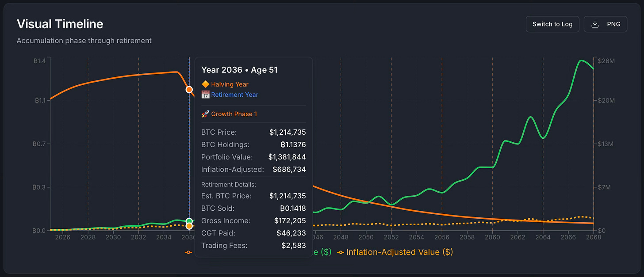Click the green data point marker at 2036
Image resolution: width=644 pixels, height=277 pixels.
point(189,221)
